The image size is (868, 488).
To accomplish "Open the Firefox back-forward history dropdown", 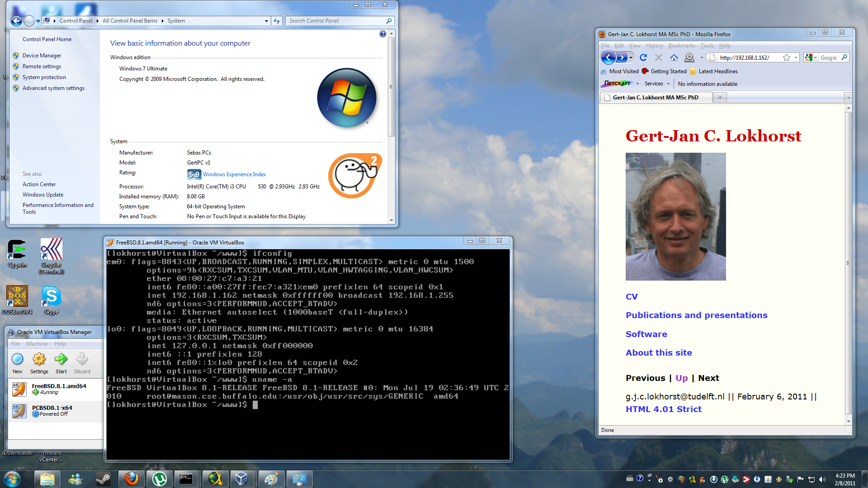I will 631,57.
